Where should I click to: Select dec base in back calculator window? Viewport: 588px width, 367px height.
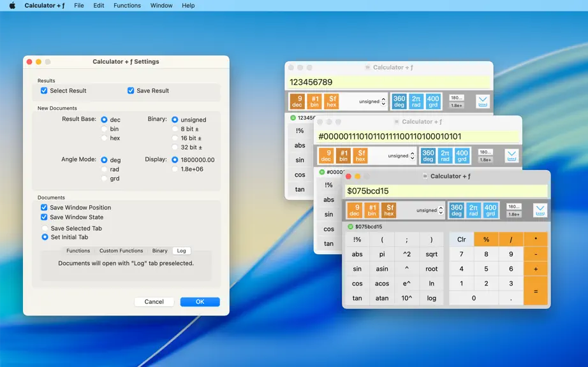coord(297,101)
